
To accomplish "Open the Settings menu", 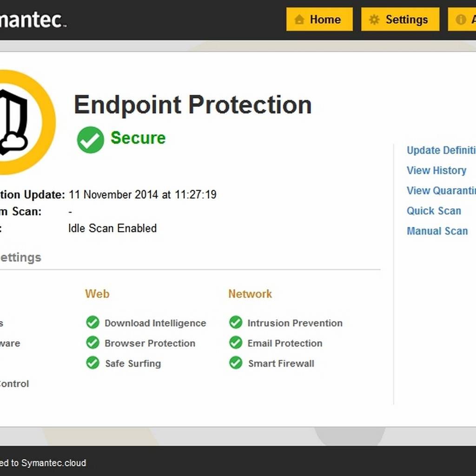I will 400,20.
